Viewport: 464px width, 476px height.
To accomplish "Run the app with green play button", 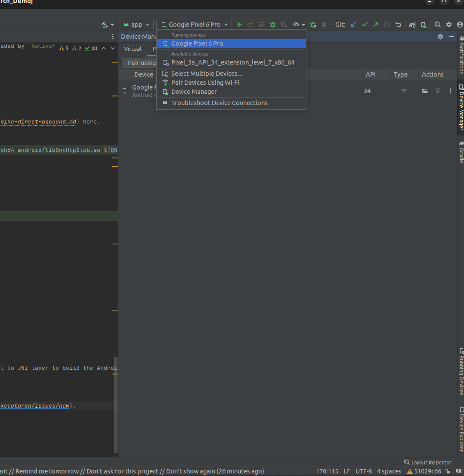I will (240, 25).
